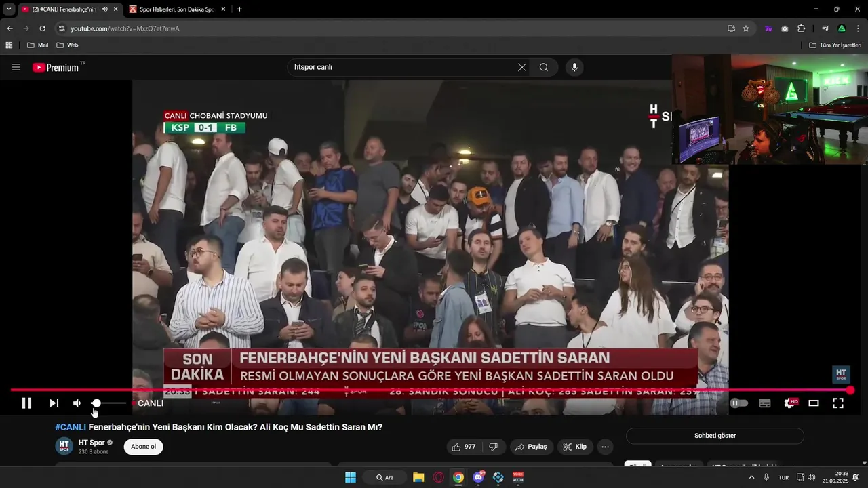Screen dimensions: 868x488
Task: Open Voicemeeter from taskbar
Action: [518, 477]
